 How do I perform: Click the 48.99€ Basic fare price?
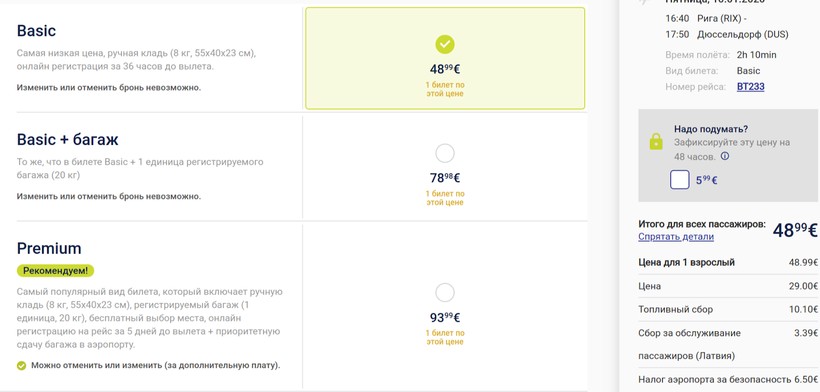(445, 70)
